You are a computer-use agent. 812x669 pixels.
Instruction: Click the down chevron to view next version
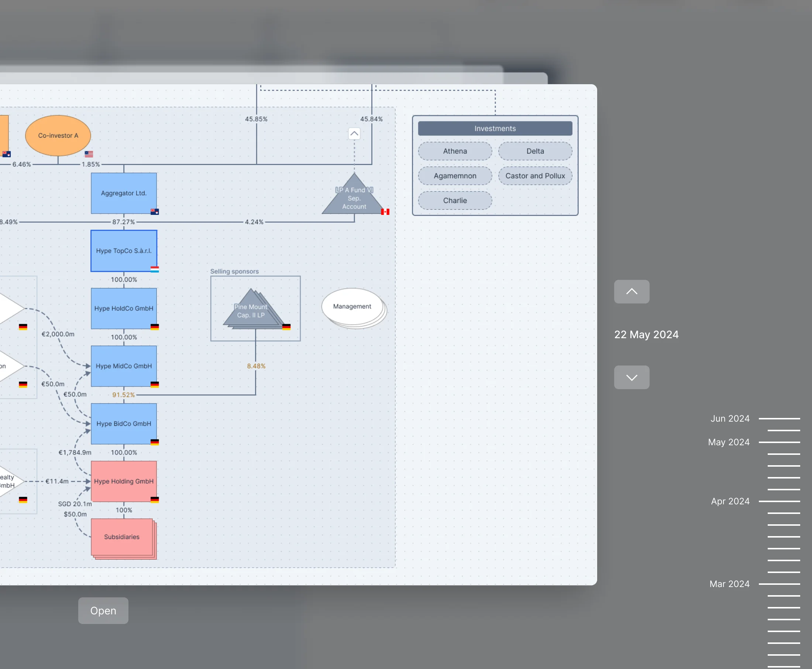(632, 377)
